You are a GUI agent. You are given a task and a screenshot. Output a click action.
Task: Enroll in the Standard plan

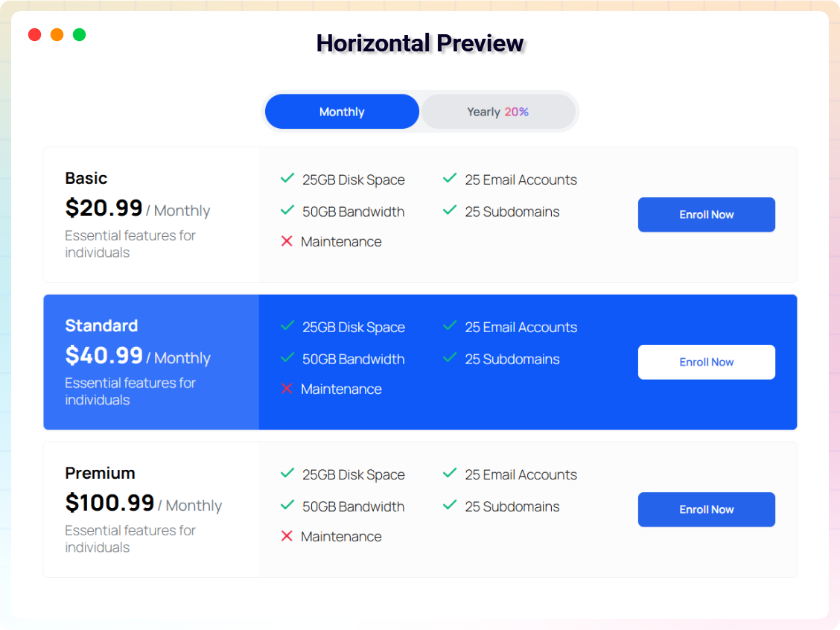(x=706, y=362)
